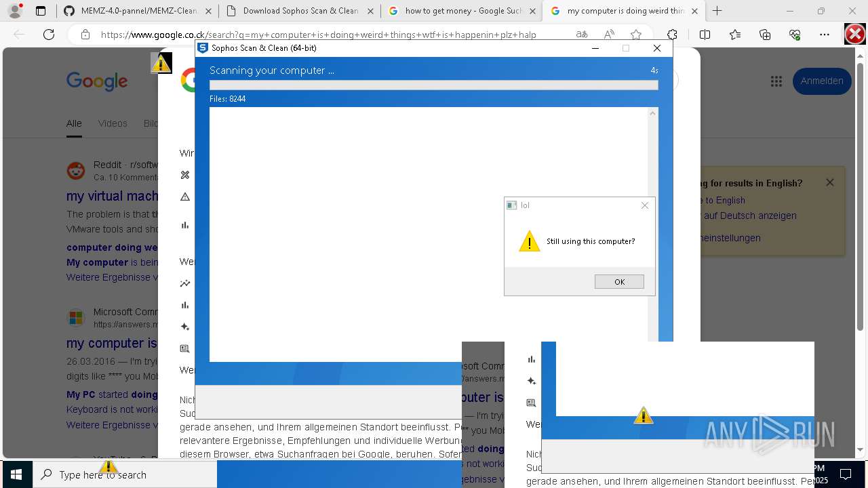Select the Videos search filter tab
Image resolution: width=868 pixels, height=488 pixels.
[x=113, y=123]
